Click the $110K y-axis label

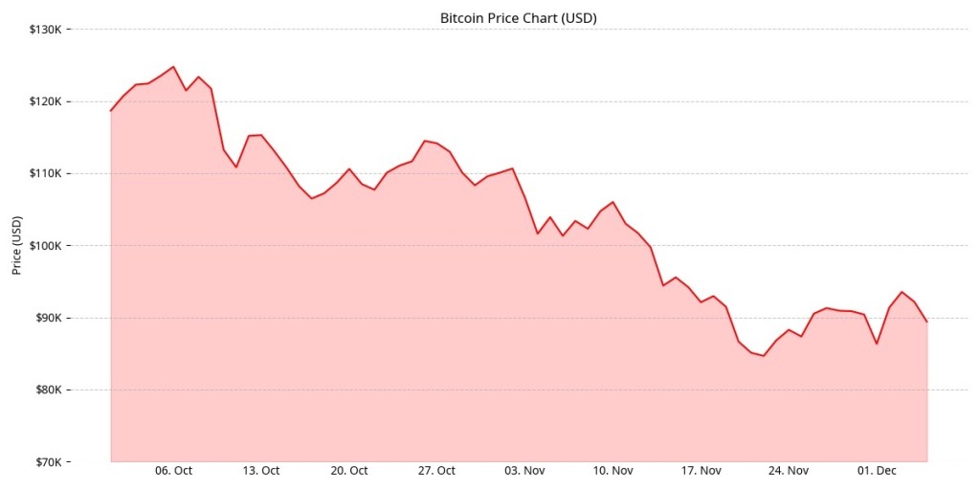pyautogui.click(x=46, y=173)
